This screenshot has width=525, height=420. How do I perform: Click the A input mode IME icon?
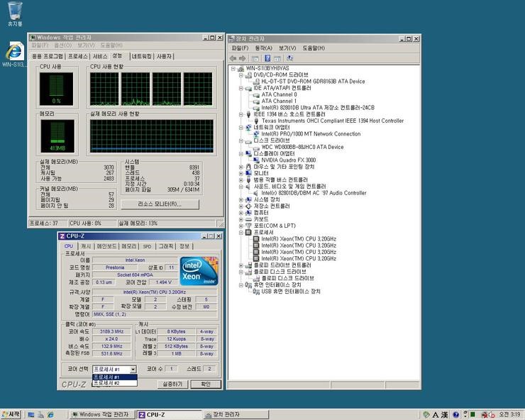[436, 414]
